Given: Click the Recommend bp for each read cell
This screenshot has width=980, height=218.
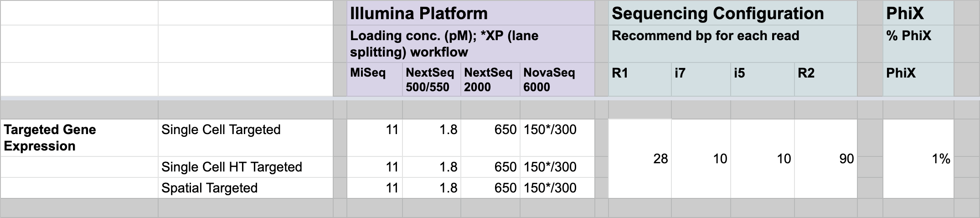Looking at the screenshot, I should pyautogui.click(x=732, y=44).
